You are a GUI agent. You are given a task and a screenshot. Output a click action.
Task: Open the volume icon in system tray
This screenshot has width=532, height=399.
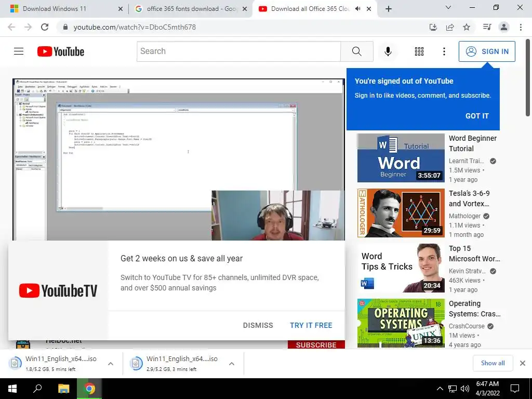[465, 389]
